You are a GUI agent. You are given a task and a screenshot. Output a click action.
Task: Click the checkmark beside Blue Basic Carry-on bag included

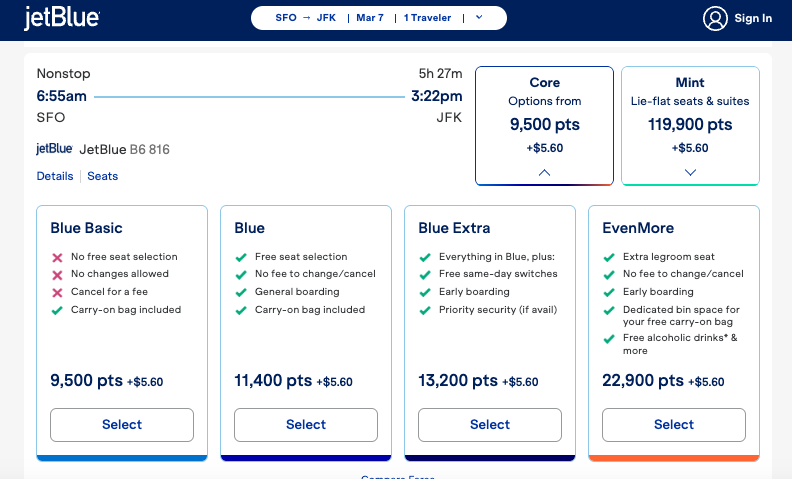pyautogui.click(x=57, y=310)
